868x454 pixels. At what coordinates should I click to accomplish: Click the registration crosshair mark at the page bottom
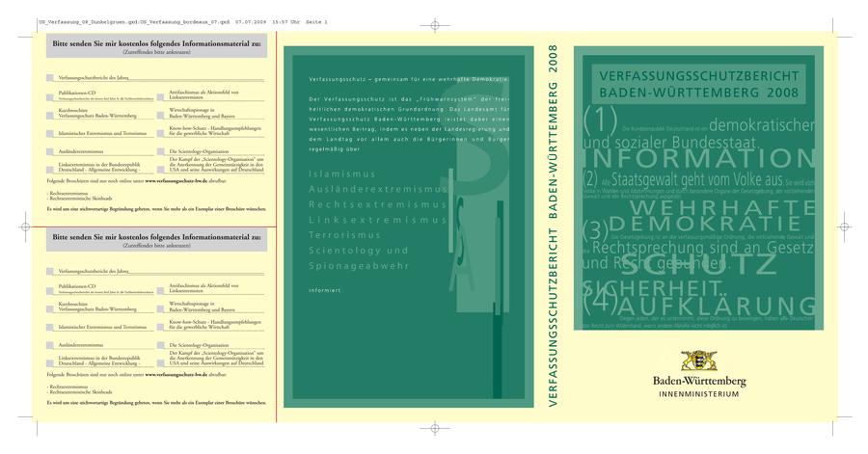tap(434, 428)
